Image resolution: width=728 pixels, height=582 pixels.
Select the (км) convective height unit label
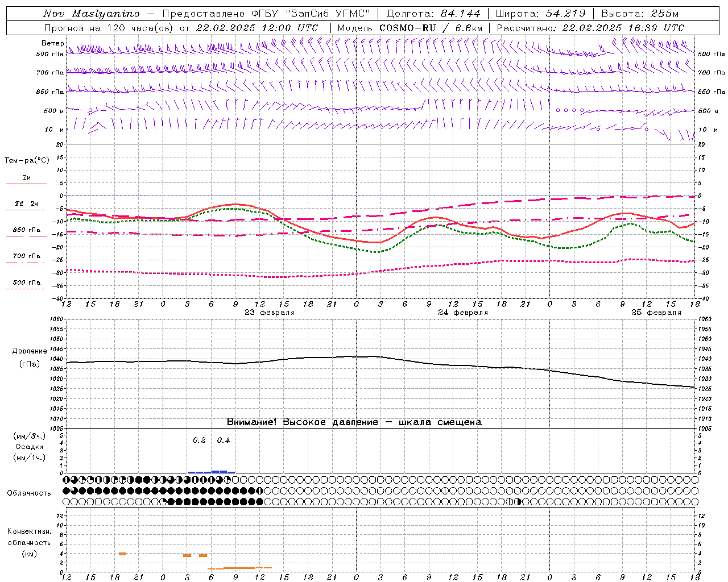29,553
